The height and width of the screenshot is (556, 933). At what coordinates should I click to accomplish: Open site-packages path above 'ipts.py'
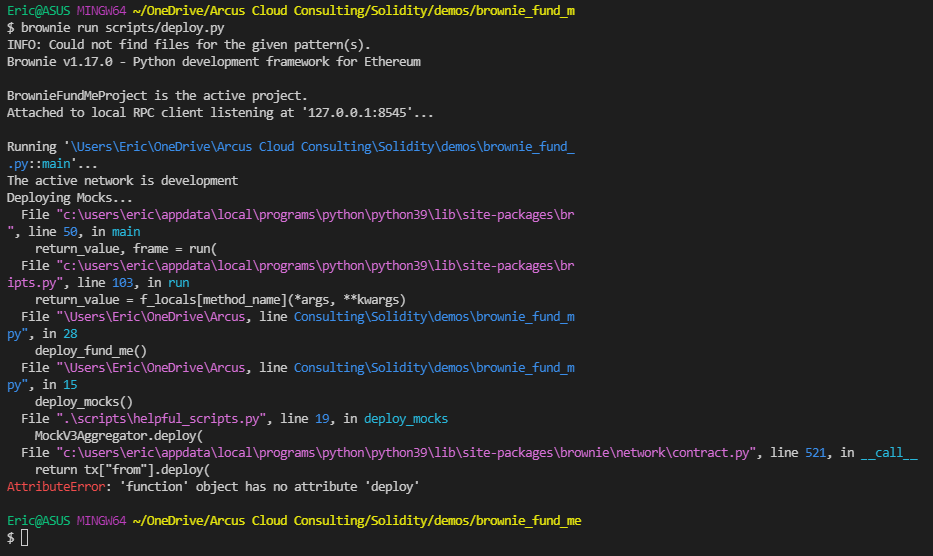tap(315, 266)
